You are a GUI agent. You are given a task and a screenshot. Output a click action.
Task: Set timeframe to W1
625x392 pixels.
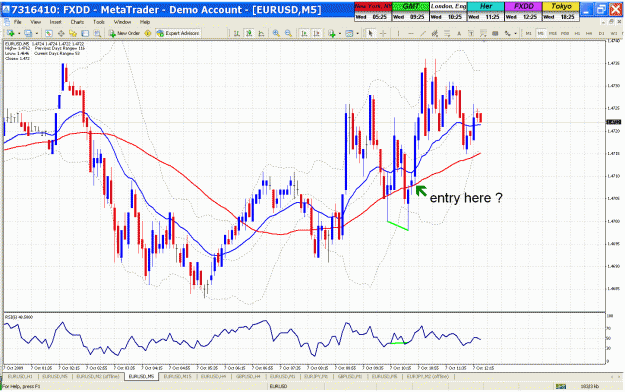(x=613, y=33)
